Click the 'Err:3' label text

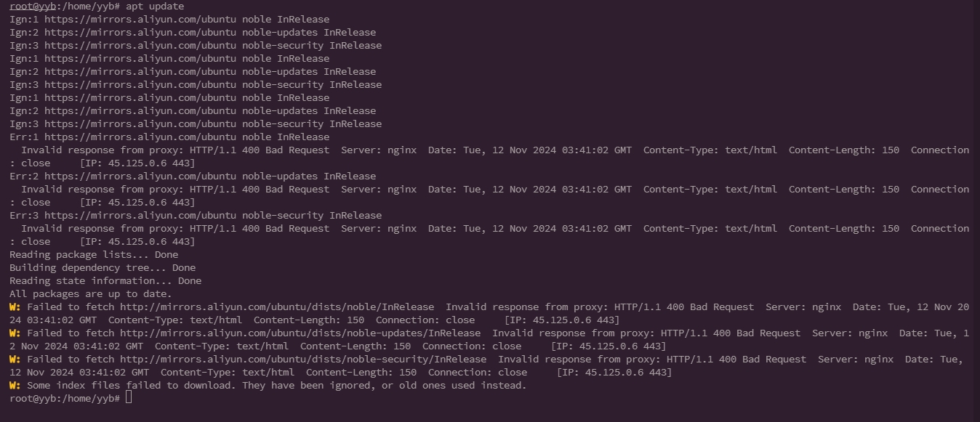click(x=24, y=215)
